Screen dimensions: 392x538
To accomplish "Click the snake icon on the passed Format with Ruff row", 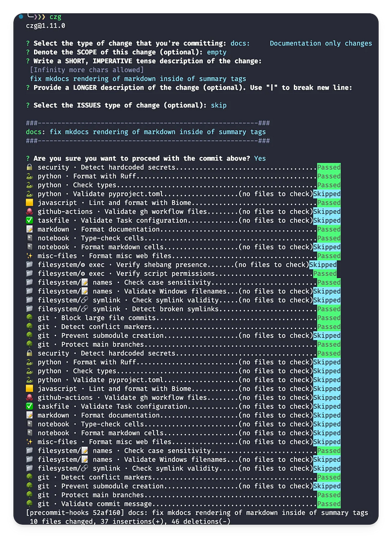I will pyautogui.click(x=29, y=176).
